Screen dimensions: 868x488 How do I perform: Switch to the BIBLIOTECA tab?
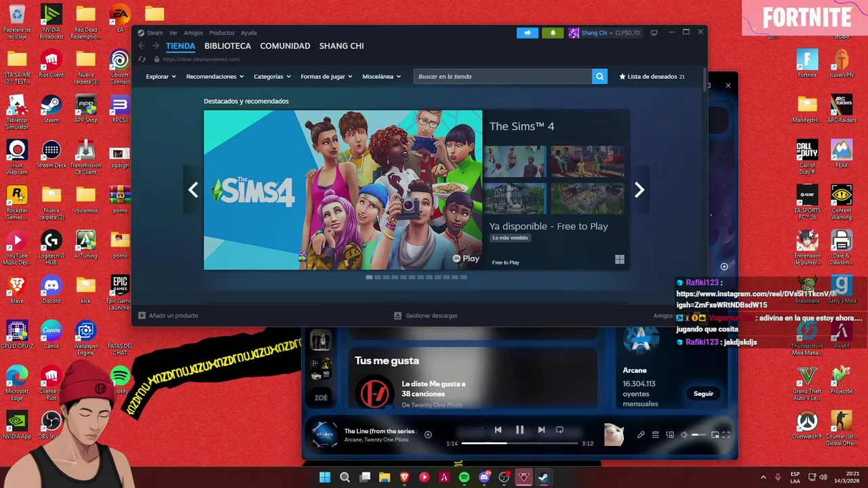click(228, 46)
